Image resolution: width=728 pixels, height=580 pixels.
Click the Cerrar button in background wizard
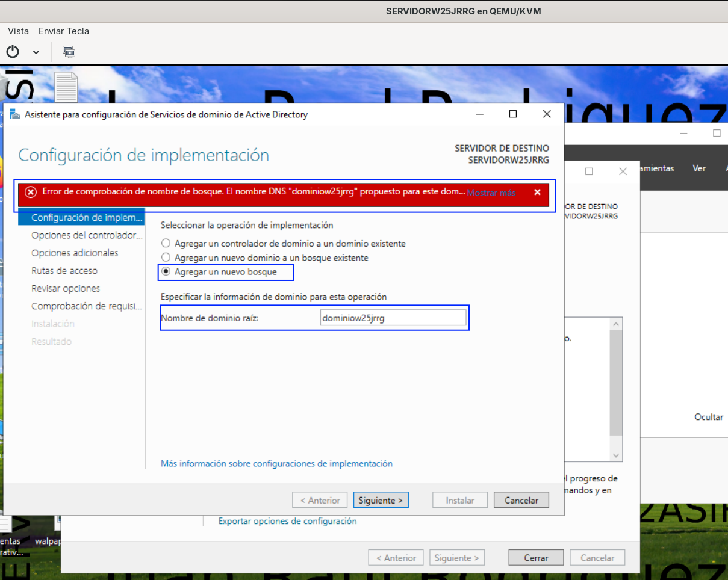[536, 558]
